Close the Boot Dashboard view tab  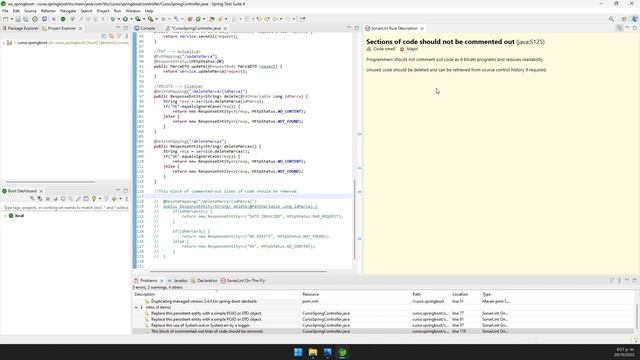41,191
